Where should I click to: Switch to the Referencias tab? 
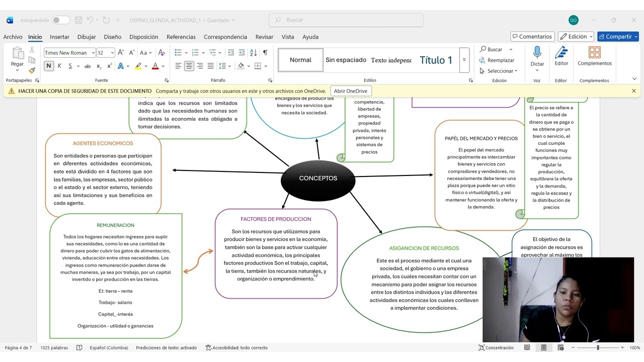point(181,37)
